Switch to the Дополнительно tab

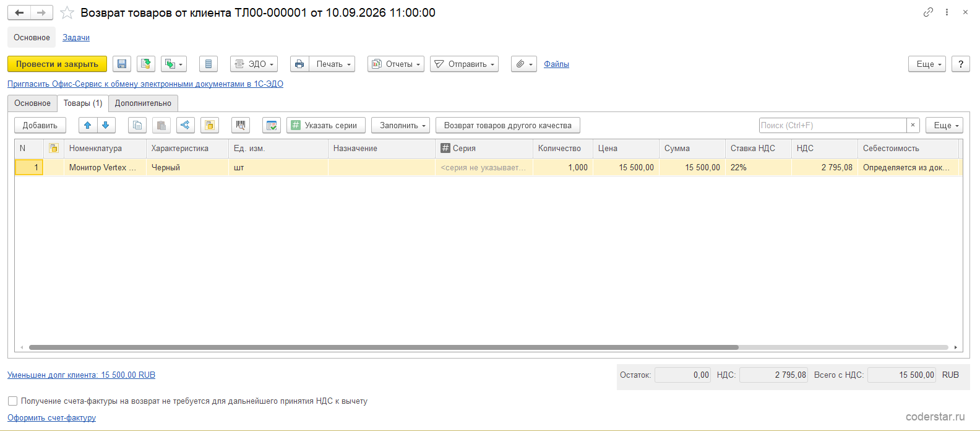click(143, 103)
